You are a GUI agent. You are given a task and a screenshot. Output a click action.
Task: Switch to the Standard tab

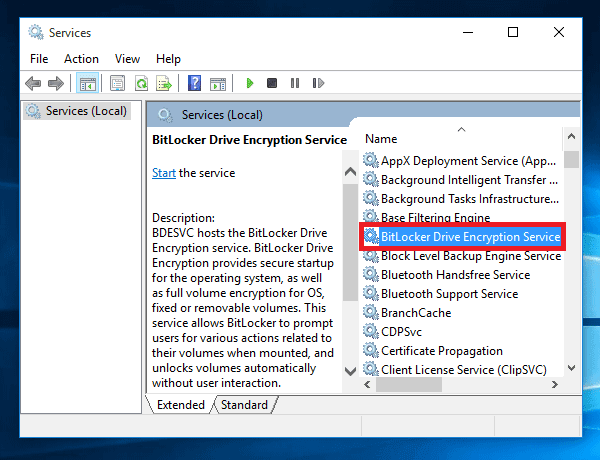[x=245, y=405]
